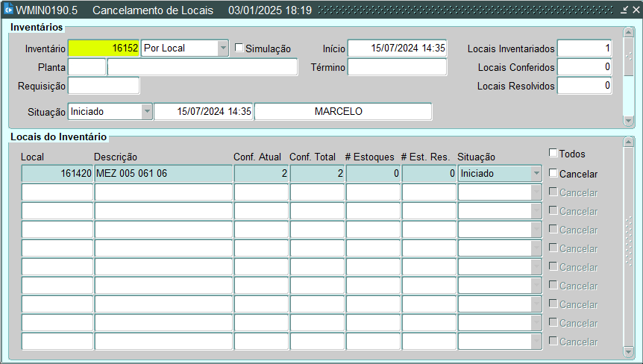Tick Cancelar checkbox for local 161420
Viewport: 643px width, 364px height.
553,173
